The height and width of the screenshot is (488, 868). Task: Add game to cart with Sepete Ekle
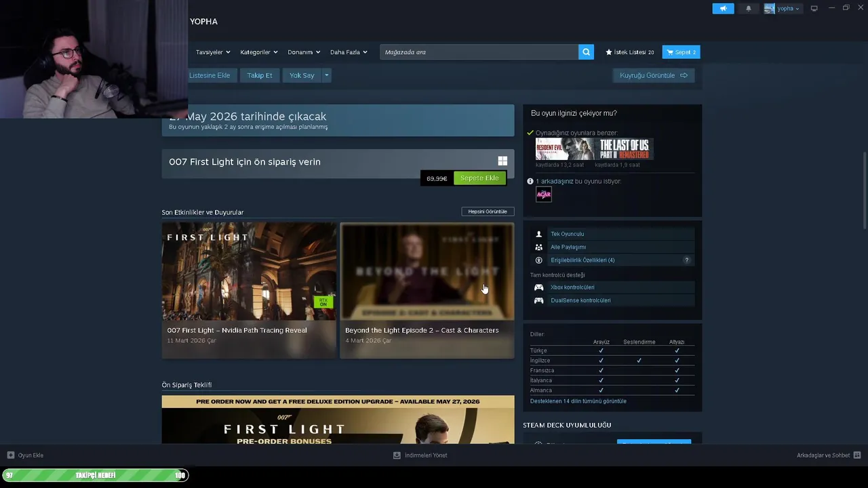click(479, 178)
